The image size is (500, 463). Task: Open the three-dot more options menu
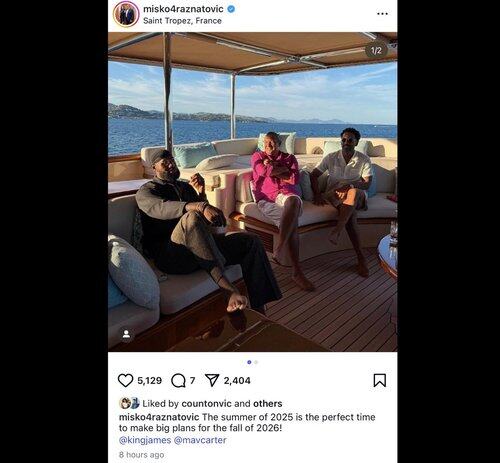pyautogui.click(x=382, y=14)
